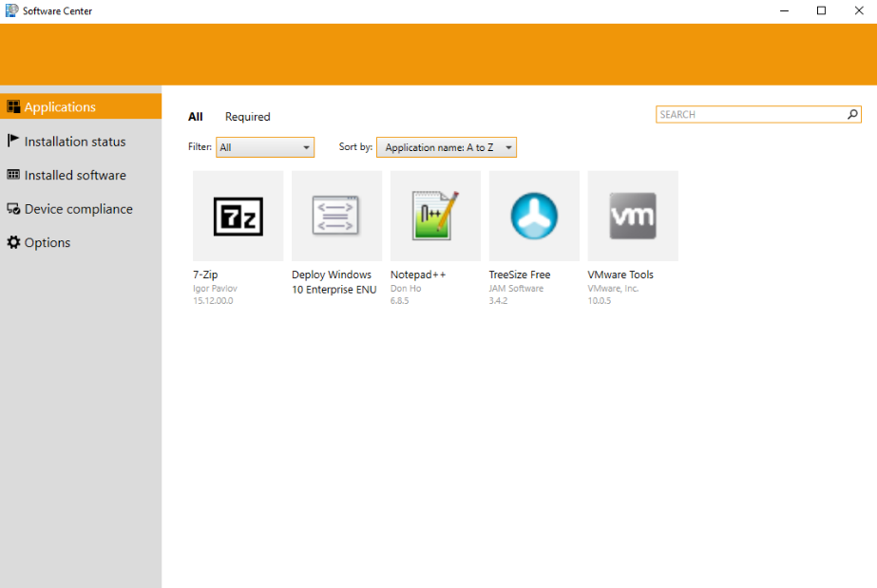Select the TreeSize Free name label
Image resolution: width=877 pixels, height=588 pixels.
pyautogui.click(x=520, y=275)
